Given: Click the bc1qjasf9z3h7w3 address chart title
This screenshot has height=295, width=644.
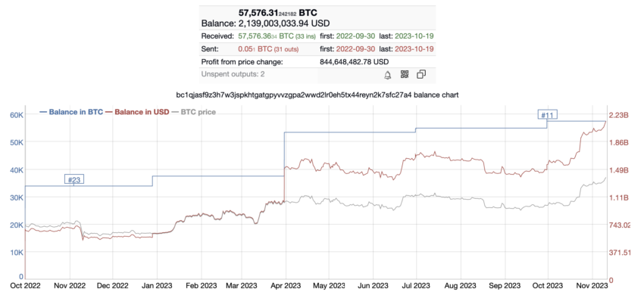Looking at the screenshot, I should pos(317,95).
